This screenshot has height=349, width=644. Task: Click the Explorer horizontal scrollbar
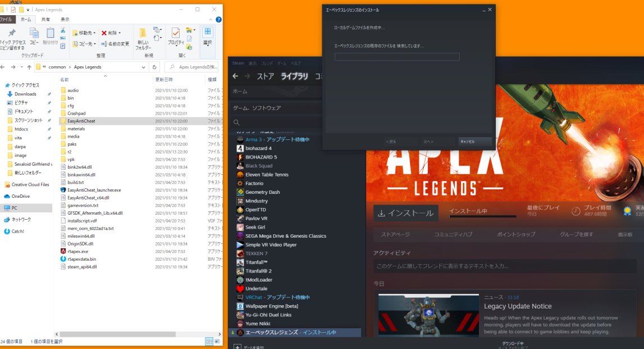118,334
